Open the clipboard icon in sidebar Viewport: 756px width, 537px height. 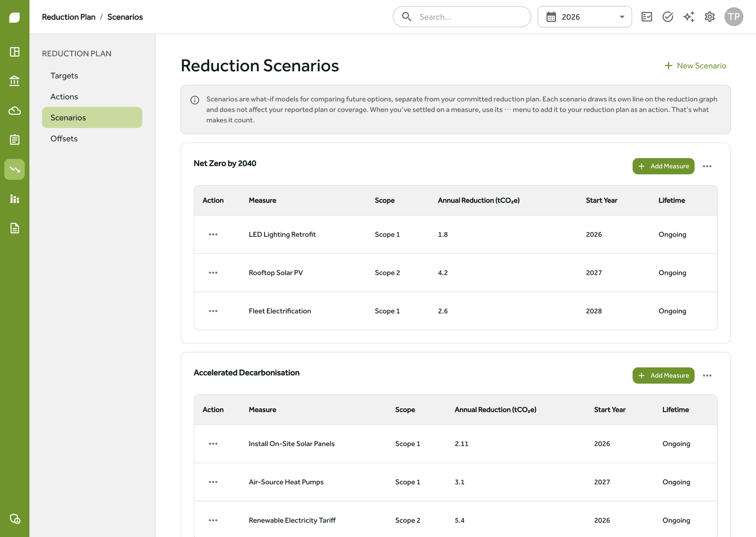pos(15,140)
